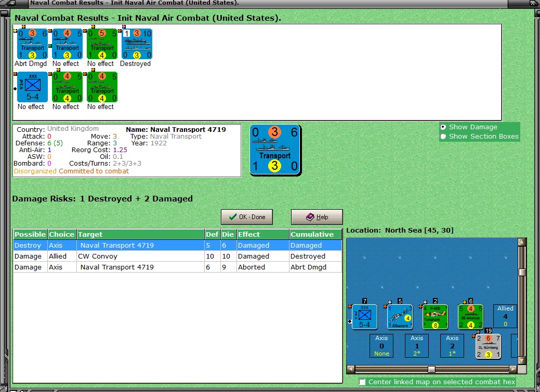540x392 pixels.
Task: Select the P-40B Tomahawk counter on map
Action: click(436, 317)
